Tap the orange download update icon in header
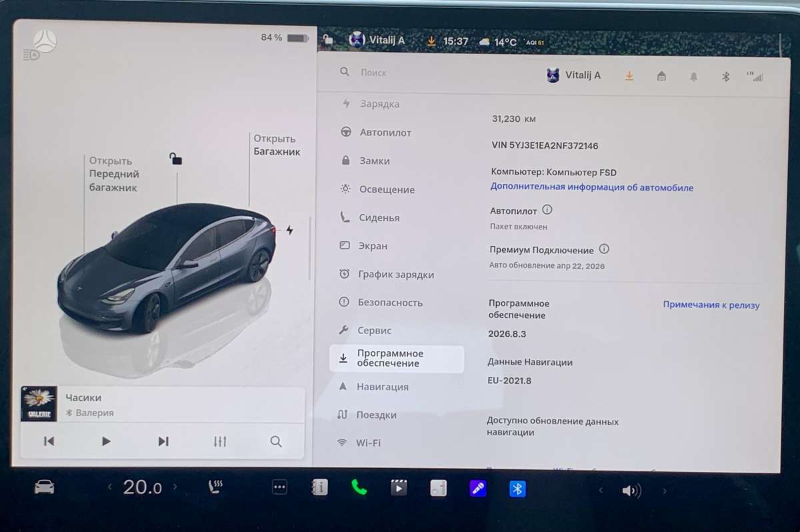 (x=629, y=76)
